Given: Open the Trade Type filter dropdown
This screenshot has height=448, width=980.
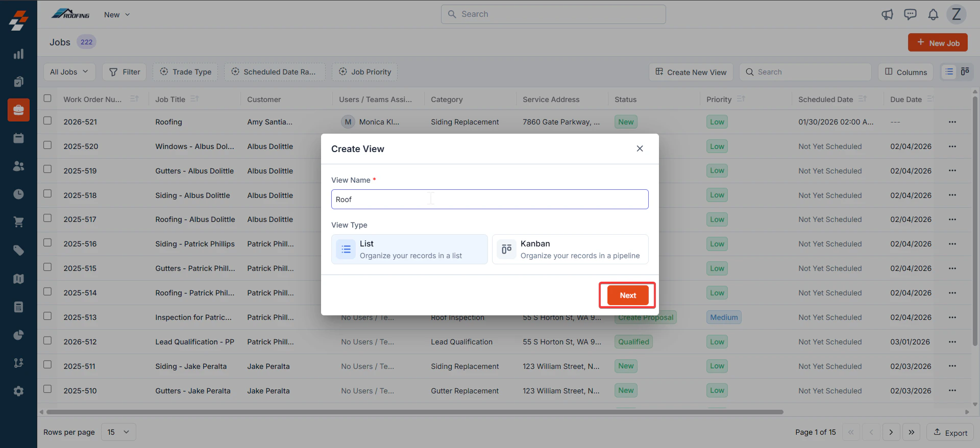Looking at the screenshot, I should point(185,72).
